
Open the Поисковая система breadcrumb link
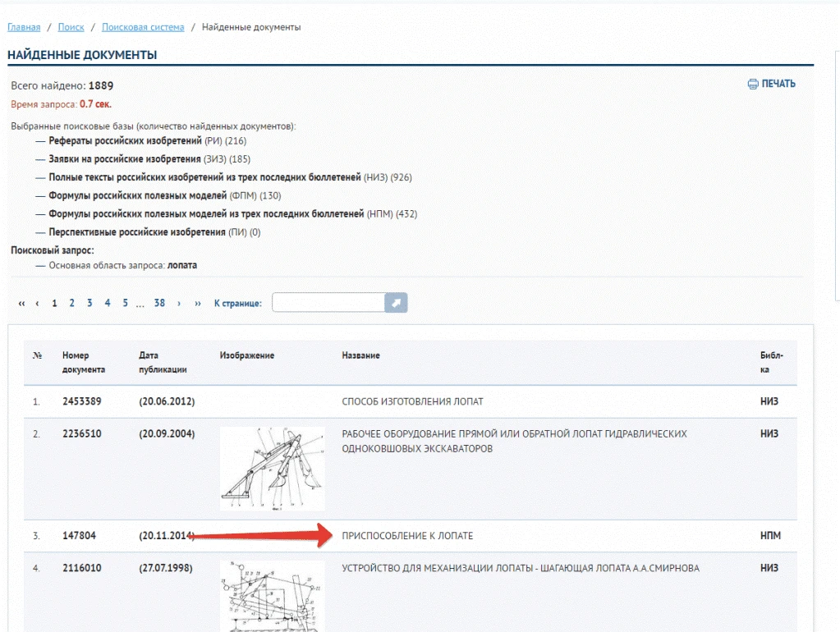(143, 27)
